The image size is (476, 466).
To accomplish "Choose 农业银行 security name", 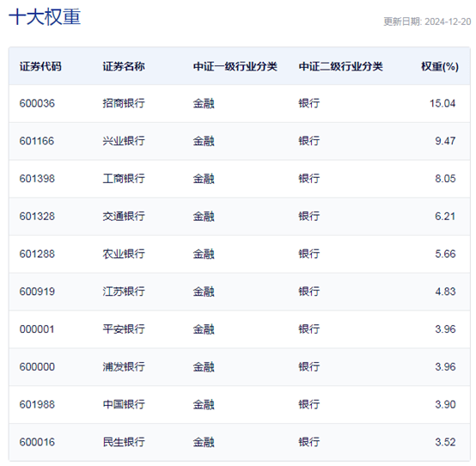I will [x=124, y=254].
